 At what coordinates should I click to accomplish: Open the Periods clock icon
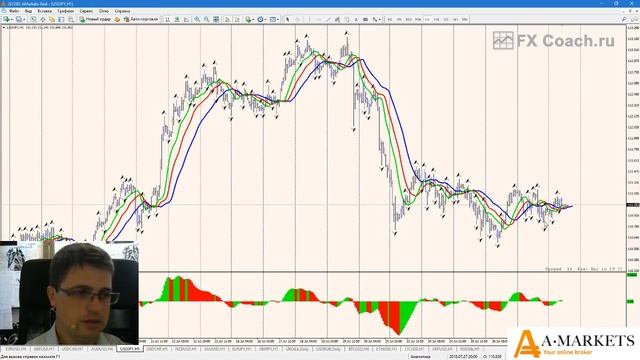(260, 19)
